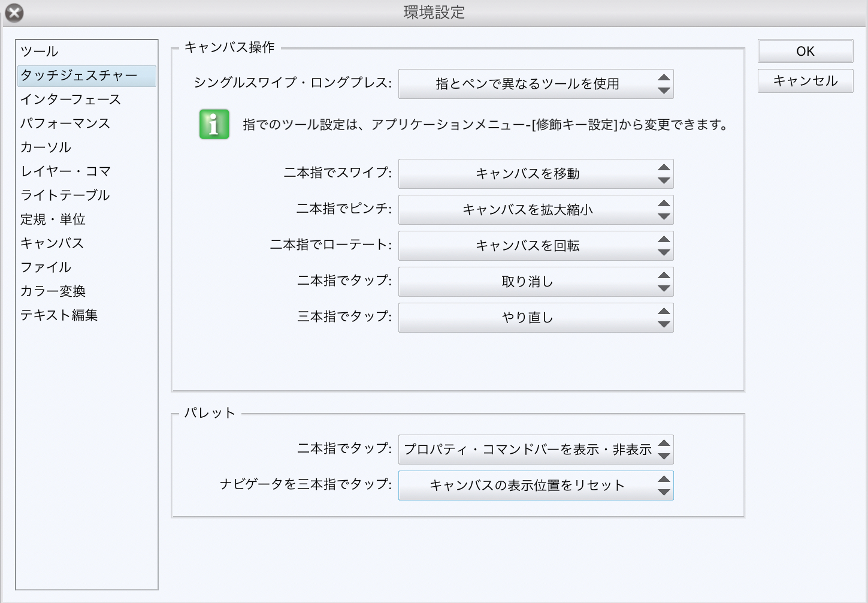Click the green info icon

[x=214, y=124]
